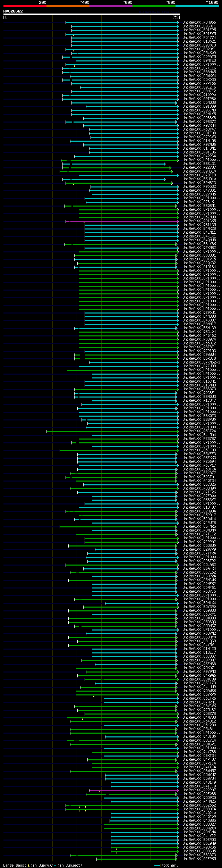This screenshot has height=868, width=222.
Task: Open hit UniRef100_B6SLG1
Action: pyautogui.click(x=199, y=164)
